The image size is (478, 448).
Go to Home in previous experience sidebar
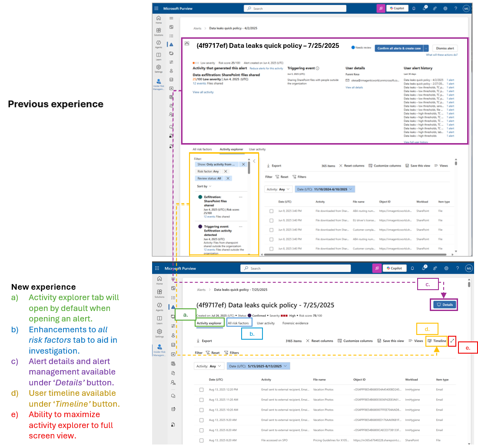(159, 20)
